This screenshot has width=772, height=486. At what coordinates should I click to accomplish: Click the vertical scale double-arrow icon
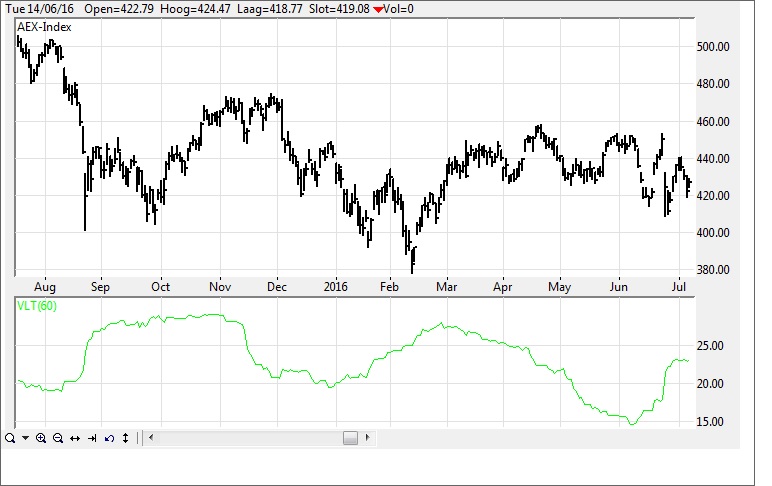tap(125, 438)
